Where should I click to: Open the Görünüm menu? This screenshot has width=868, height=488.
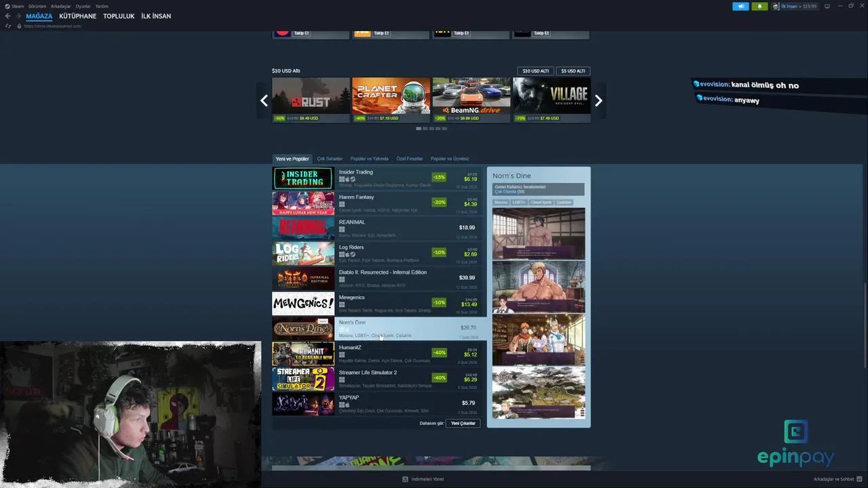point(37,6)
